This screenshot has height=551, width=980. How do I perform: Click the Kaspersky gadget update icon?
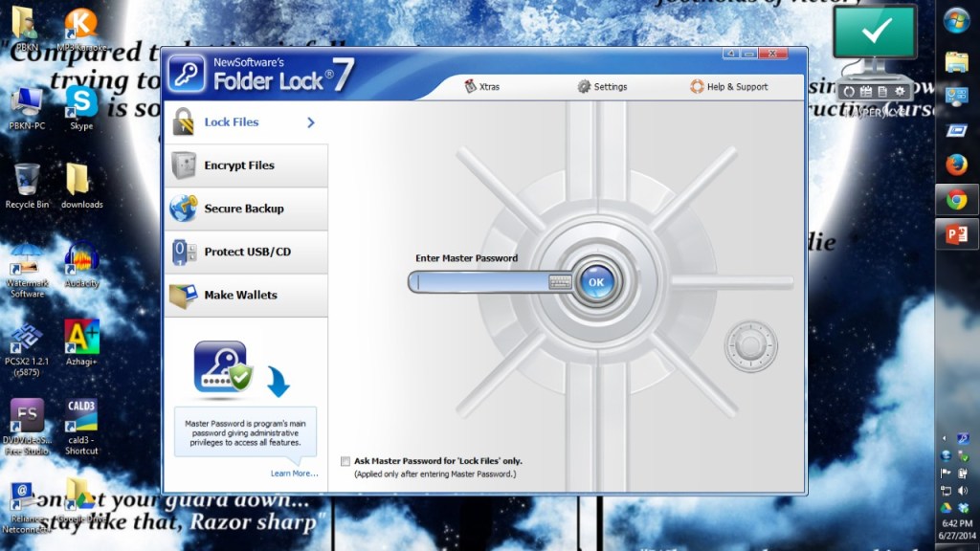(848, 92)
